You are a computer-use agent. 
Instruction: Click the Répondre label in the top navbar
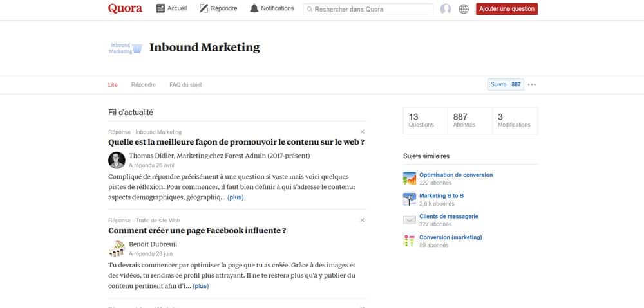(224, 8)
